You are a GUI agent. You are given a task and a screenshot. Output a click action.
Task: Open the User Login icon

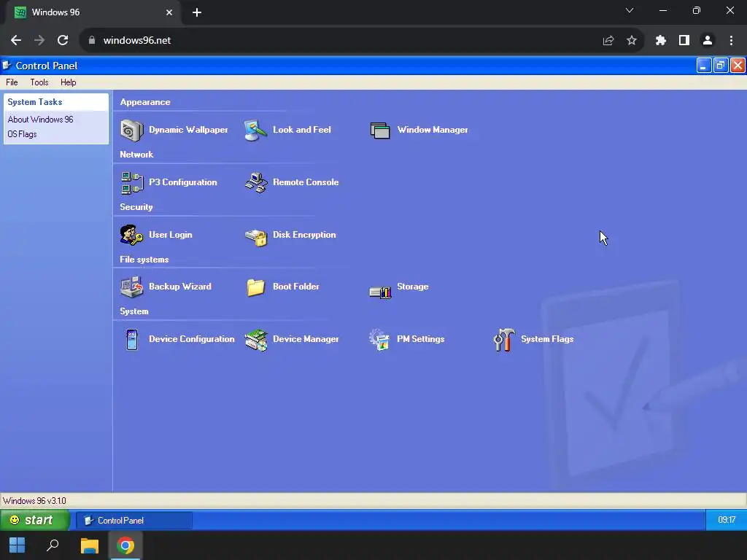coord(131,235)
